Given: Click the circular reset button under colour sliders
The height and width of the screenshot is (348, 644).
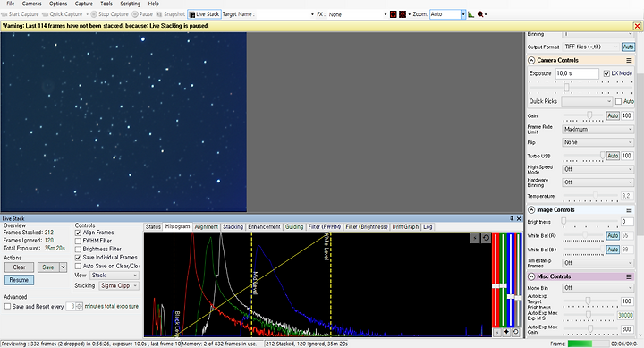Looking at the screenshot, I should tap(516, 332).
